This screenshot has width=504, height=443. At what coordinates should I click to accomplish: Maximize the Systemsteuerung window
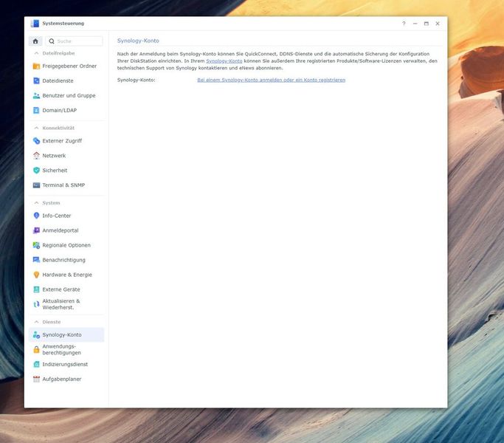427,24
